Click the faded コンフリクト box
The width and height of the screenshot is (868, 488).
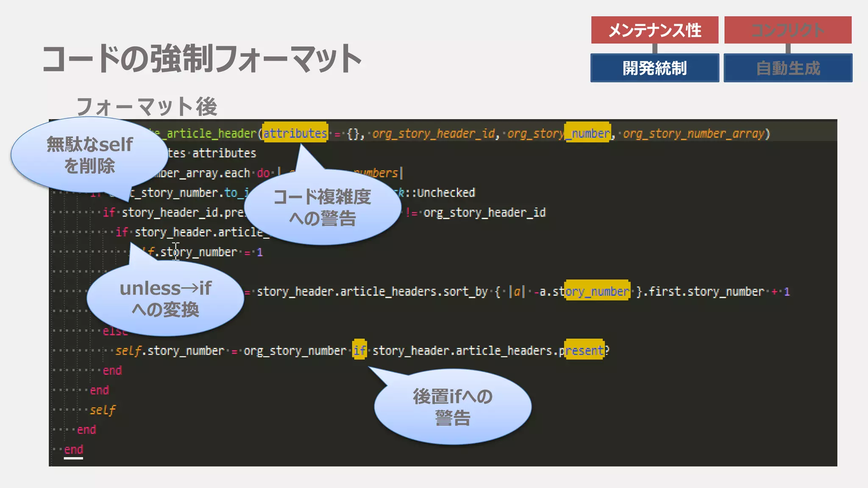pos(788,30)
